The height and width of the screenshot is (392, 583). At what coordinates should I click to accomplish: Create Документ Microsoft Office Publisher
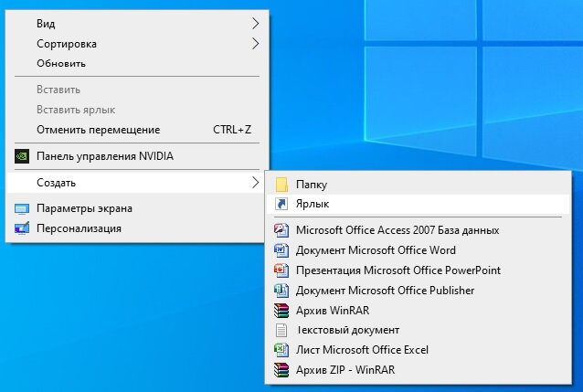[x=418, y=291]
